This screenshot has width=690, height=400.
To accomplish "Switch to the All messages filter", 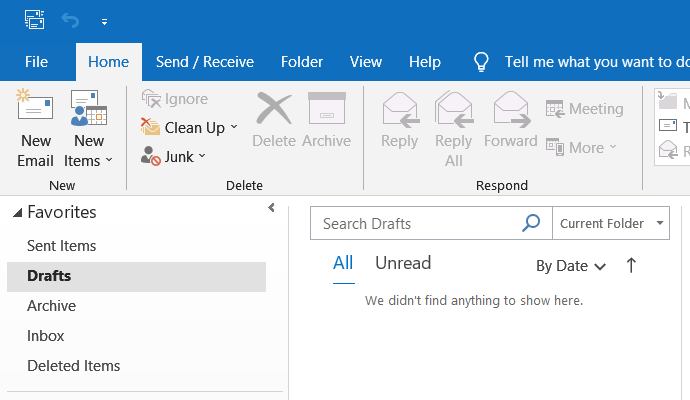I will (x=343, y=264).
